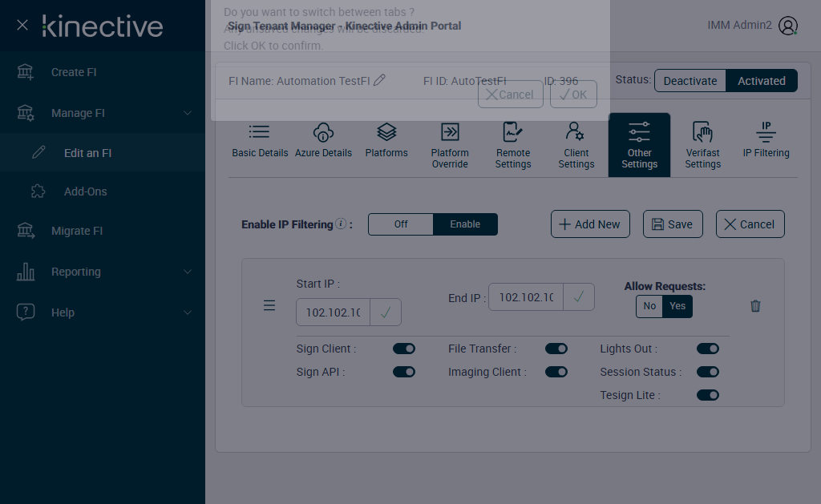The width and height of the screenshot is (821, 504).
Task: Toggle the Lights Out switch
Action: (x=707, y=349)
